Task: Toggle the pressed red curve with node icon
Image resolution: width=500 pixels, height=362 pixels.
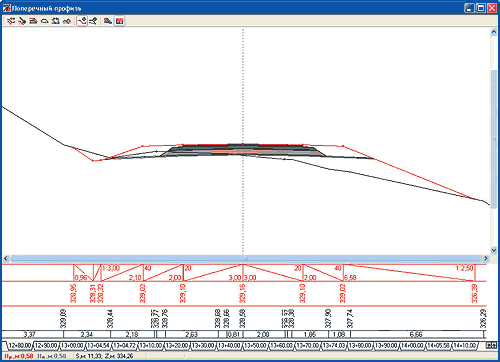Action: 82,21
